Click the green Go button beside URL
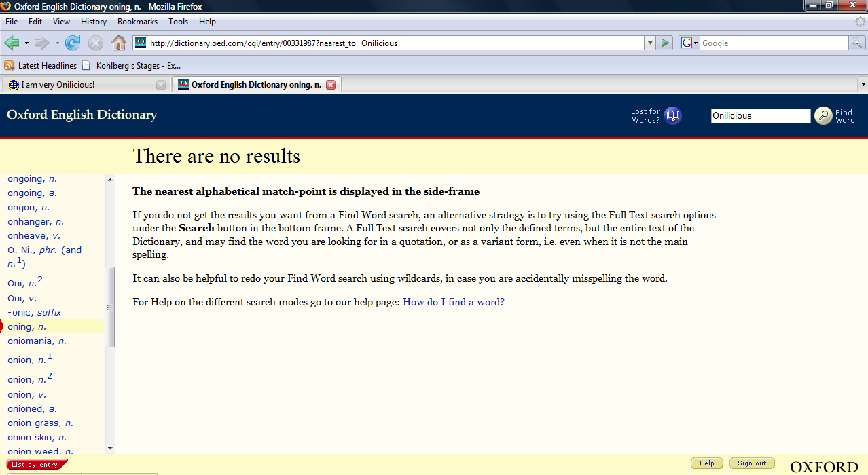This screenshot has height=475, width=868. point(665,43)
